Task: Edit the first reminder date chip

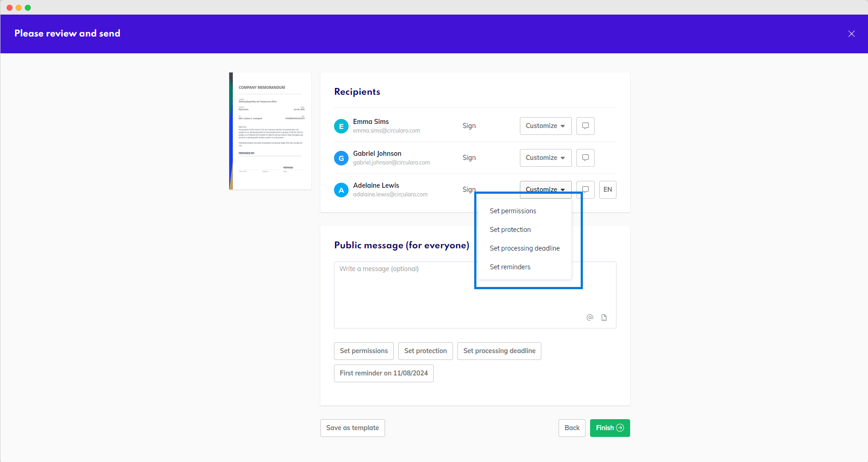Action: [x=383, y=373]
